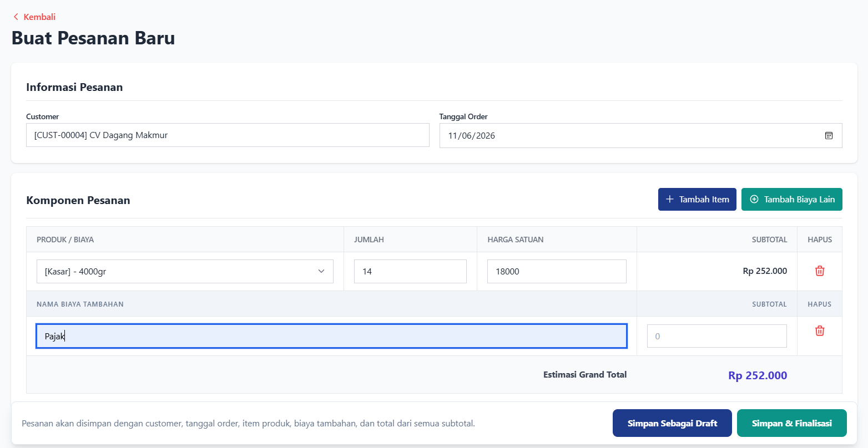
Task: Click the Komponen Pesanan section heading
Action: (78, 200)
